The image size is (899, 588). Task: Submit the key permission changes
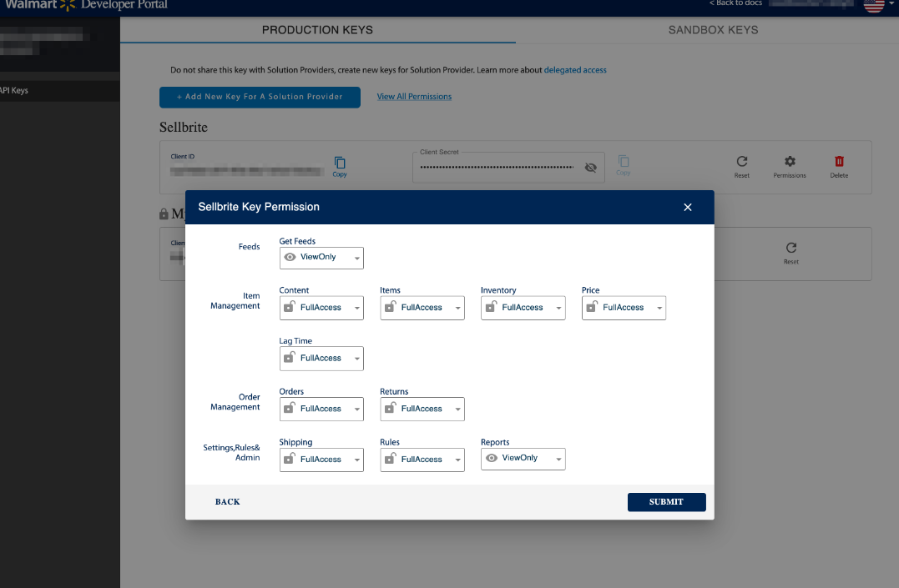[667, 502]
